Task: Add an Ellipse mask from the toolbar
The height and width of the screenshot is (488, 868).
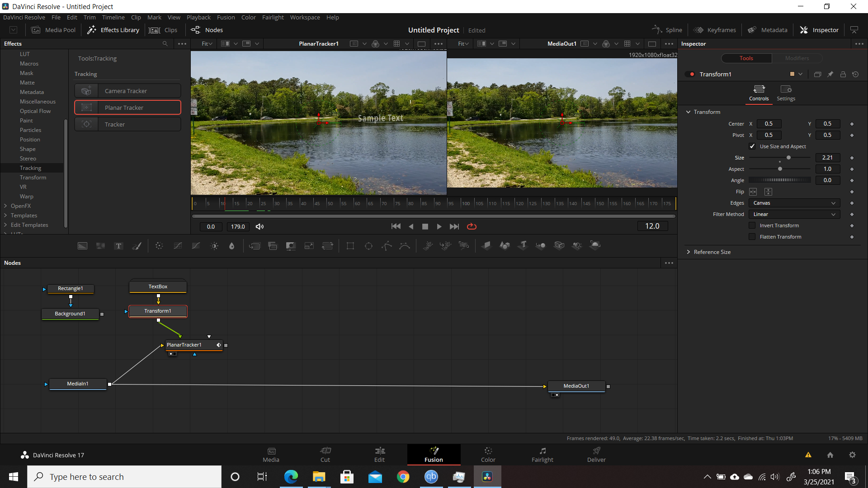Action: [368, 246]
